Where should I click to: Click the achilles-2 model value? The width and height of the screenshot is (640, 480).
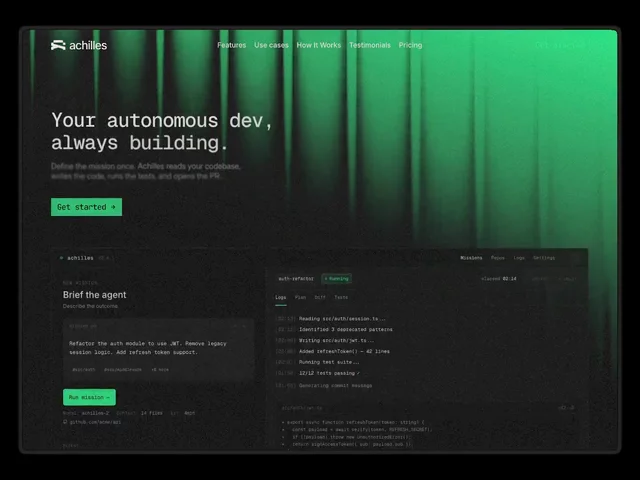tap(96, 413)
